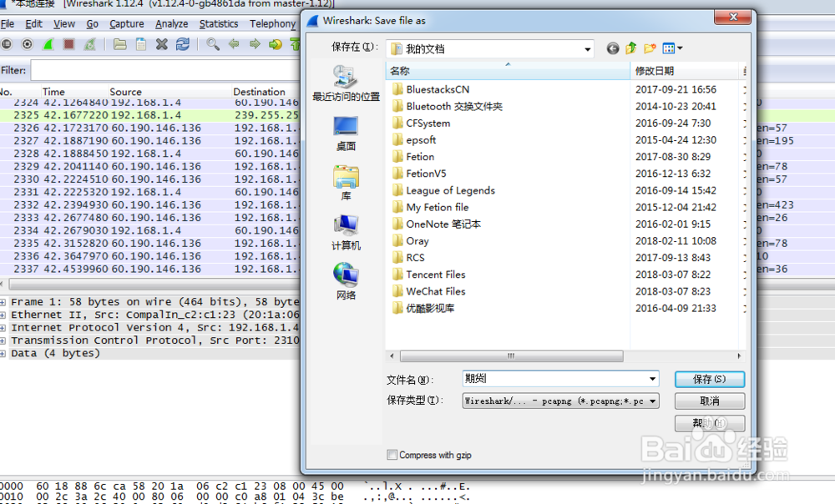
Task: Save the capture file toolbar icon
Action: pos(140,44)
